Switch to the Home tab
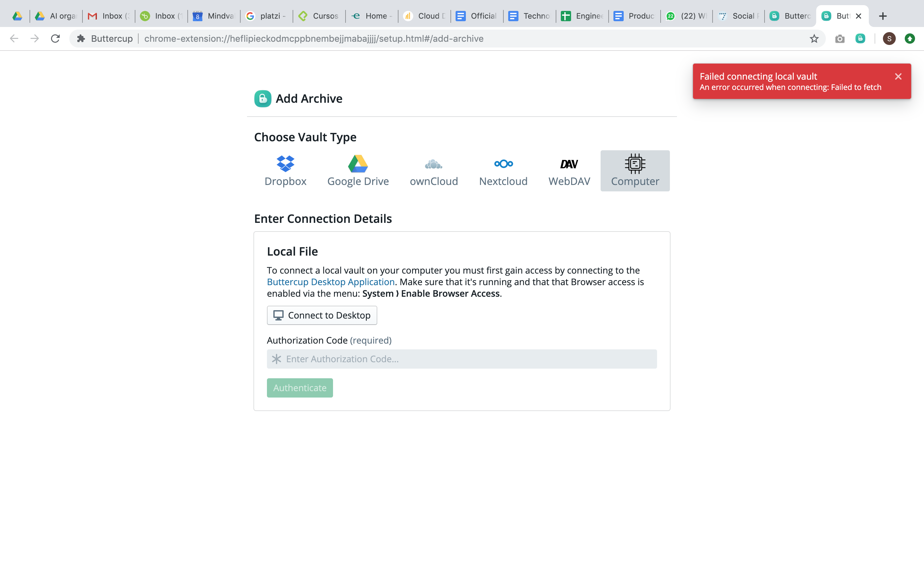The height and width of the screenshot is (578, 924). [372, 16]
